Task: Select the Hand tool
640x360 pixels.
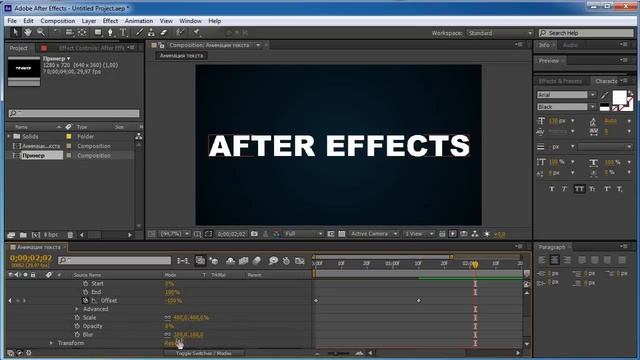Action: tap(28, 32)
